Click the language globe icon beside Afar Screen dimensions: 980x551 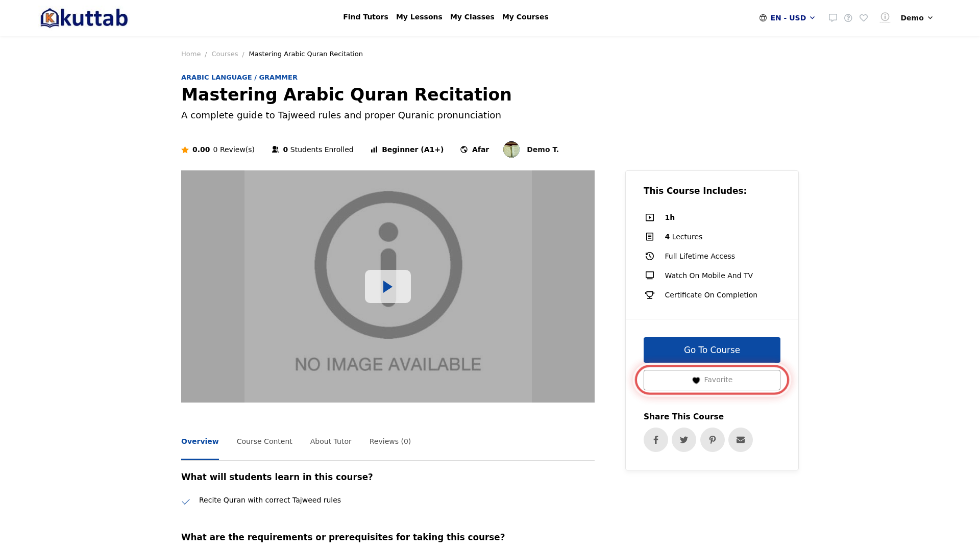pyautogui.click(x=464, y=149)
